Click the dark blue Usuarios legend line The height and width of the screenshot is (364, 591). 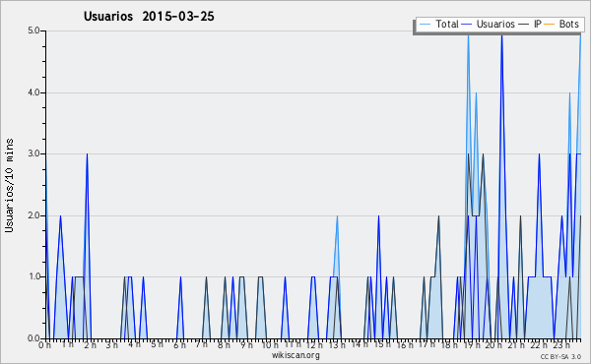pos(466,25)
